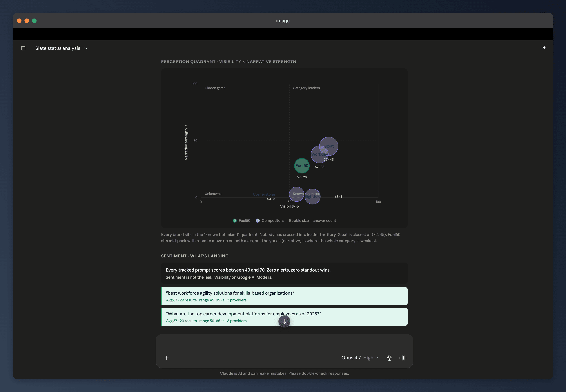Click 'Avg 67 · 20 results' stats line
Image resolution: width=566 pixels, height=392 pixels.
coord(206,321)
